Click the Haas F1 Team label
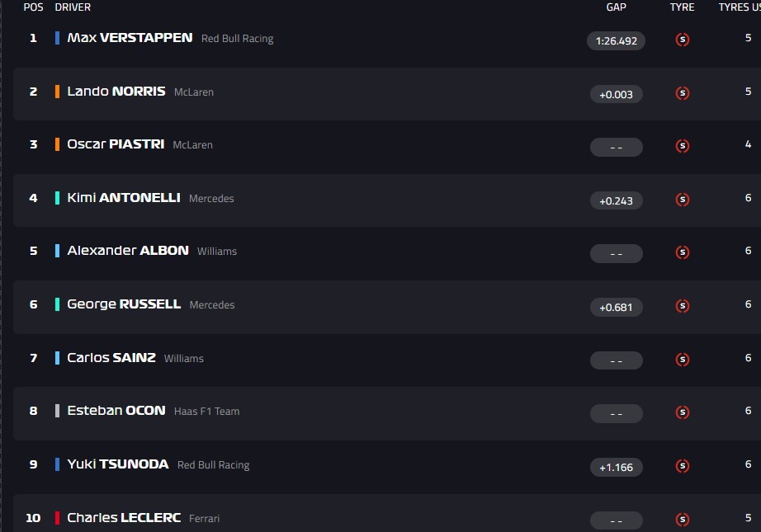This screenshot has height=532, width=761. pos(206,412)
